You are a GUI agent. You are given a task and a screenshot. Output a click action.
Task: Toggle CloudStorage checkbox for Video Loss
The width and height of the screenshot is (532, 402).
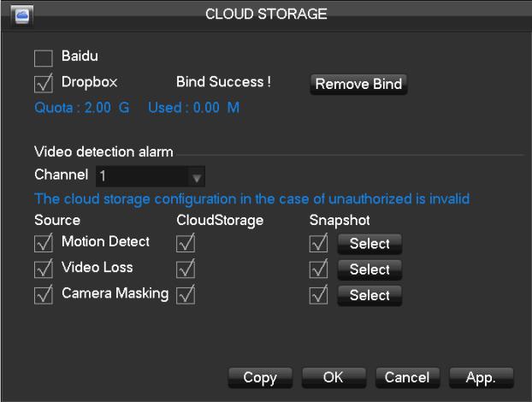coord(186,269)
